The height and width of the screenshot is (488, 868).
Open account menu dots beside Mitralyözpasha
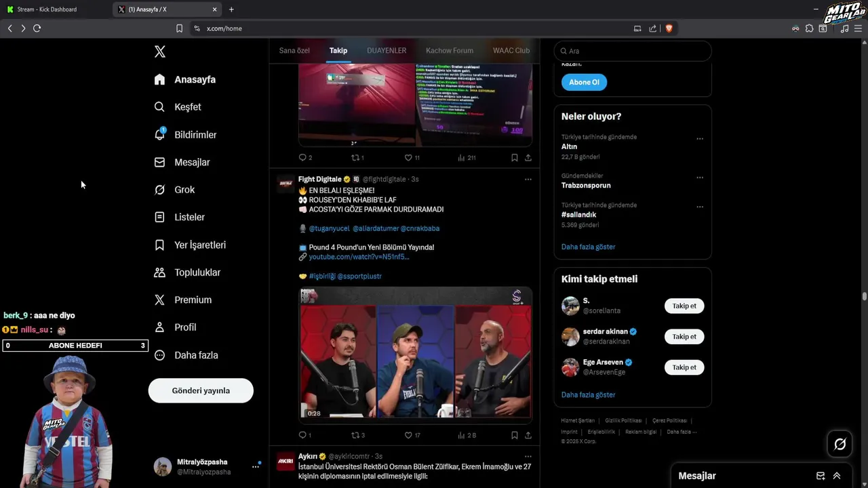pyautogui.click(x=256, y=466)
